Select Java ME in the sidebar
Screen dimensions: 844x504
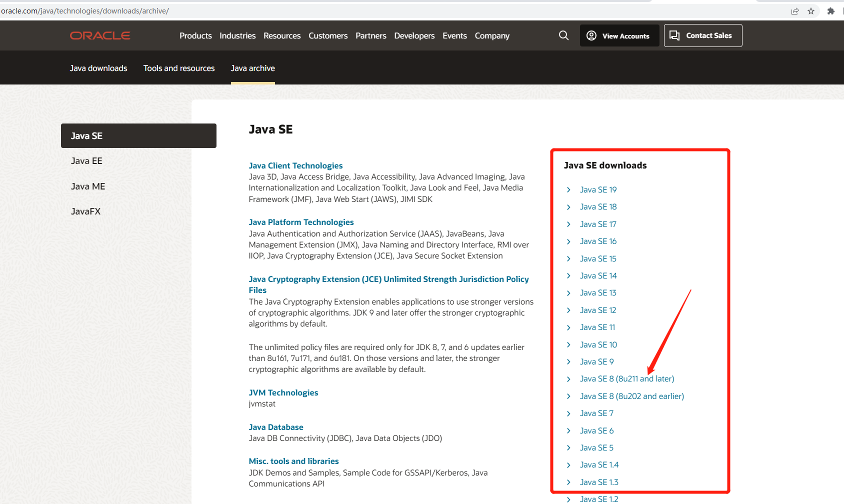[88, 186]
